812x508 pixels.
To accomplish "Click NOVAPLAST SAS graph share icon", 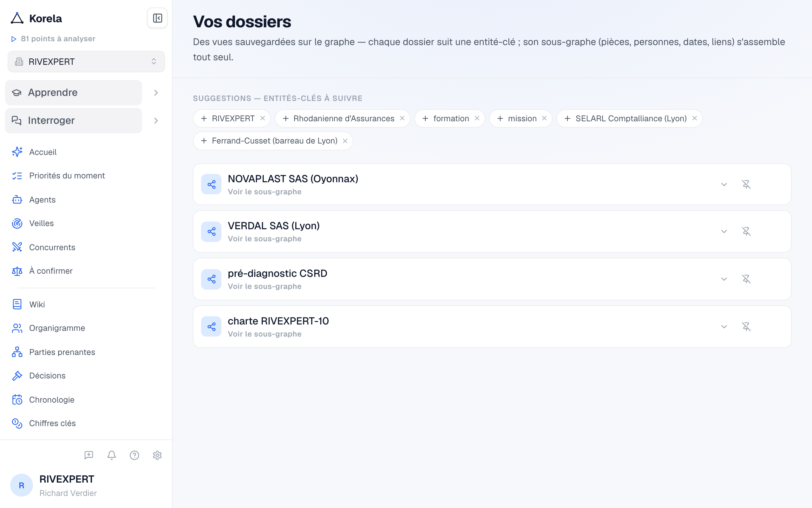I will [x=211, y=184].
